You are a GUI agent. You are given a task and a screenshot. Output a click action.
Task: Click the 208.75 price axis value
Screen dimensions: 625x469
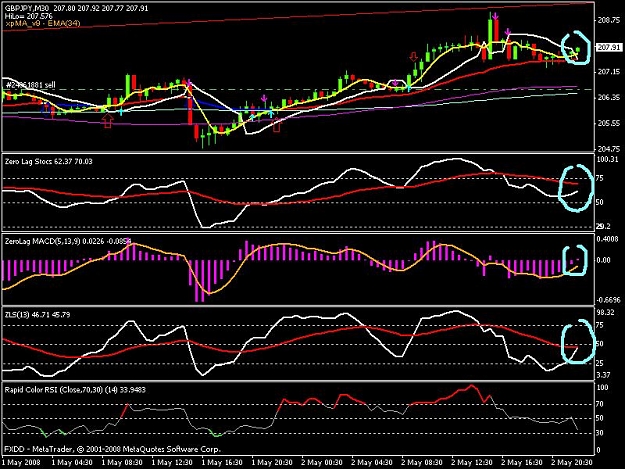click(x=609, y=20)
